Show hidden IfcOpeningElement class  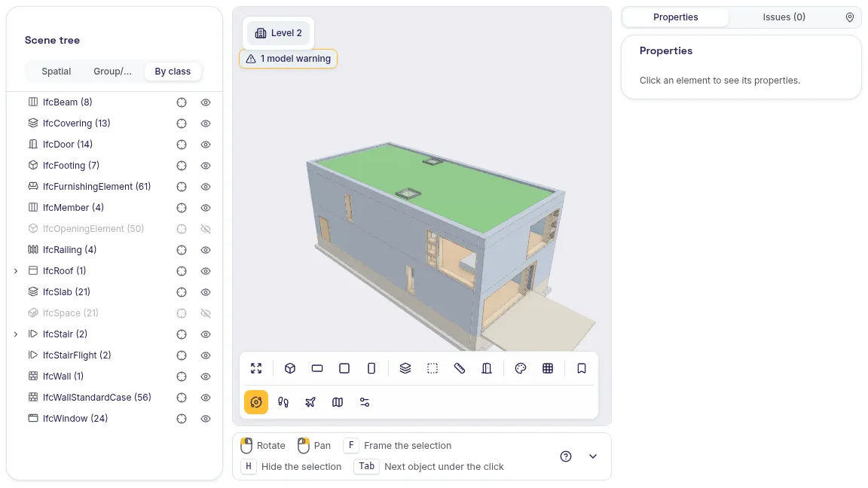(x=206, y=229)
